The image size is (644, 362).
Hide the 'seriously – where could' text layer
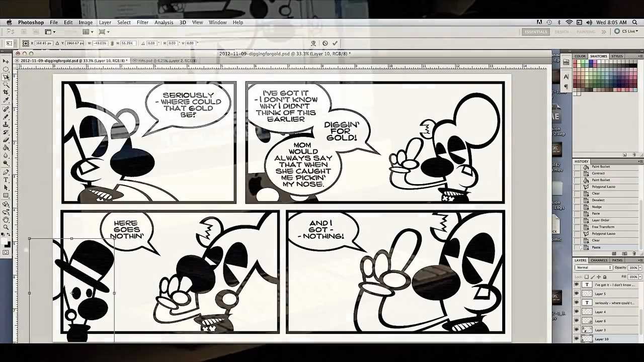pos(577,303)
